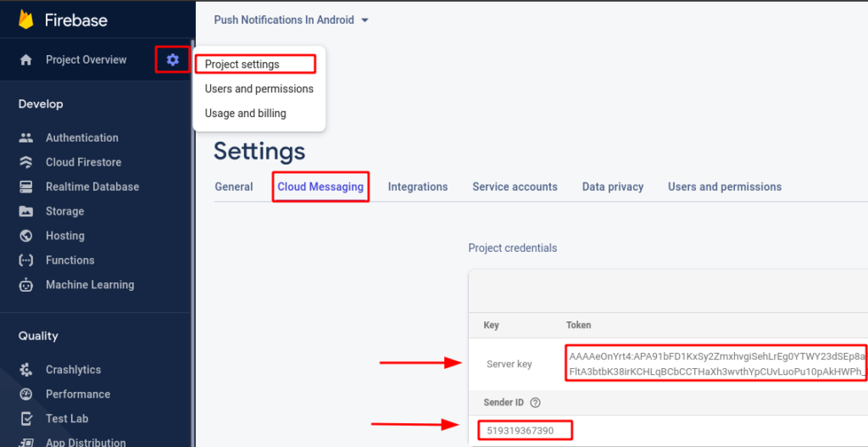Open App Distribution in the sidebar

pos(86,443)
